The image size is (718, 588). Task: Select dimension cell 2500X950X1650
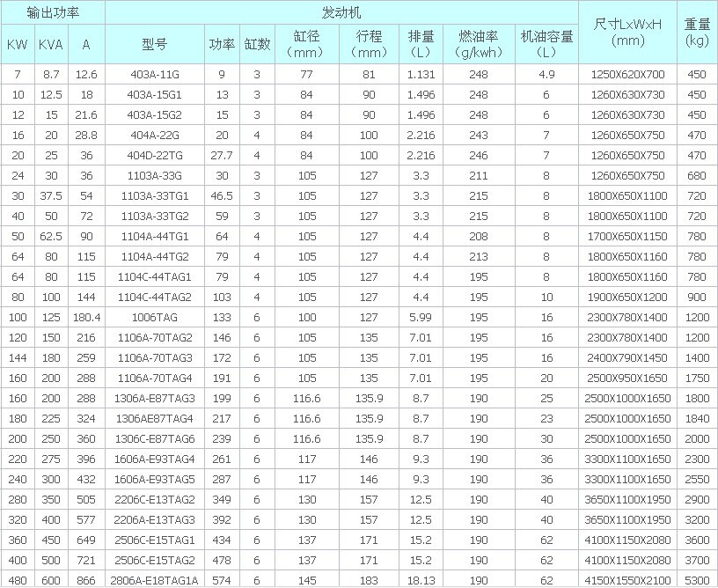627,378
